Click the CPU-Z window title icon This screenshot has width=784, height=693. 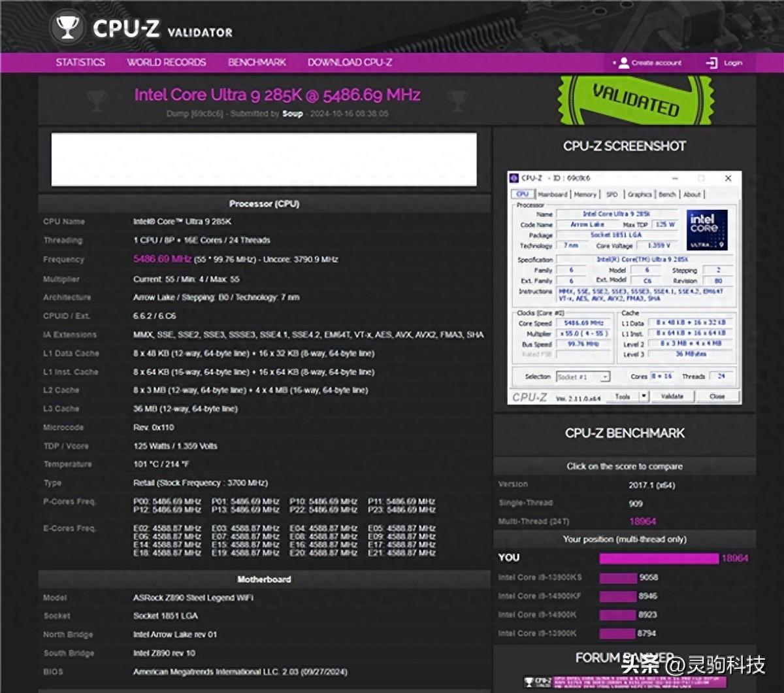(x=515, y=178)
